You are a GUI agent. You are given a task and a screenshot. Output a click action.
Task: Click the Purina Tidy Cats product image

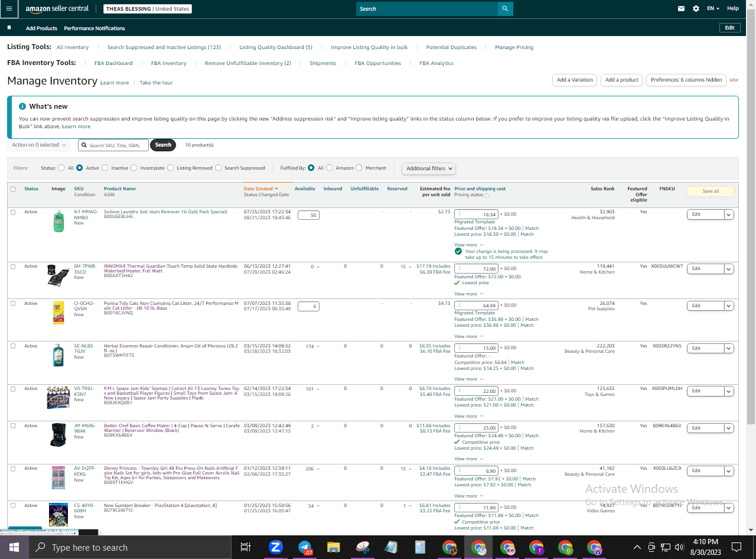point(58,313)
